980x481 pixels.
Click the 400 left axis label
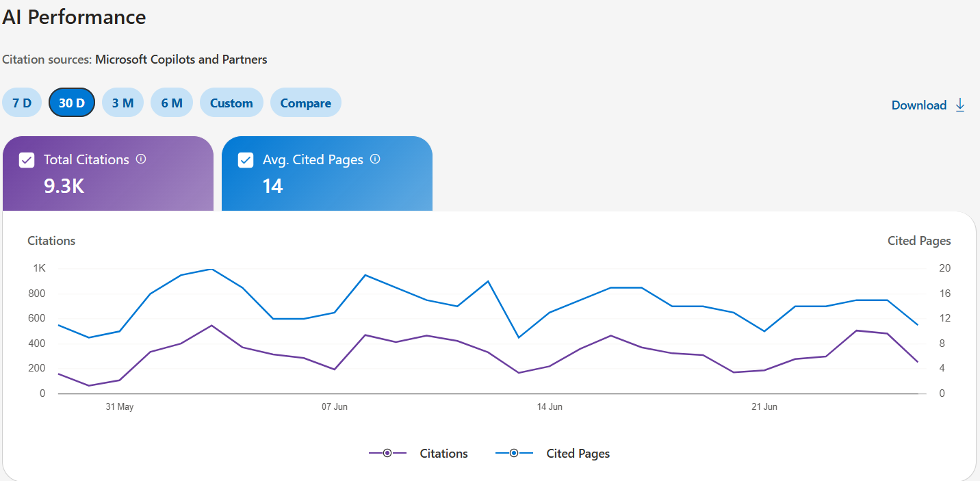pyautogui.click(x=37, y=343)
